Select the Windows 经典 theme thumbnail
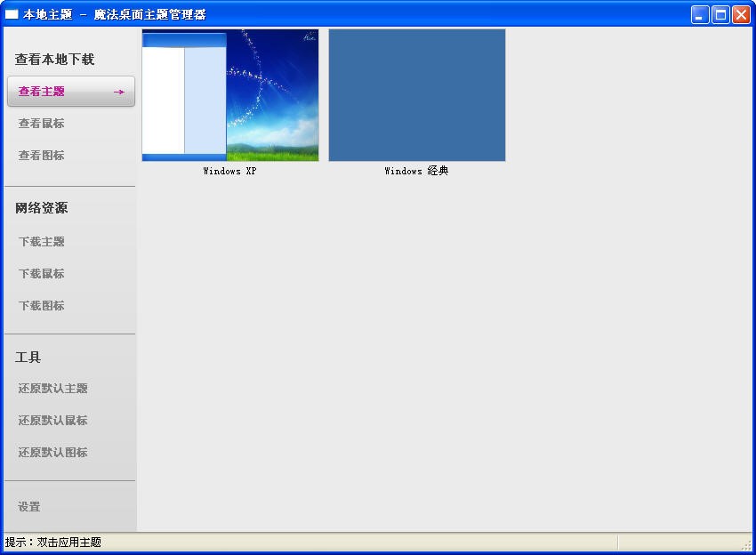 pos(417,95)
